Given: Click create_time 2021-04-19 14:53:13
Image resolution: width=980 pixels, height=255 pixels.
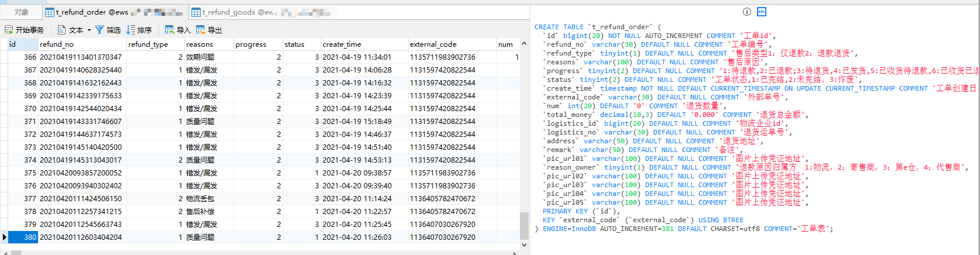Looking at the screenshot, I should coord(364,160).
